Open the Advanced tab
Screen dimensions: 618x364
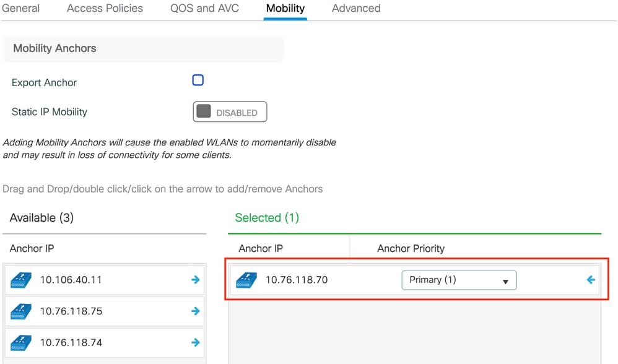[x=356, y=8]
